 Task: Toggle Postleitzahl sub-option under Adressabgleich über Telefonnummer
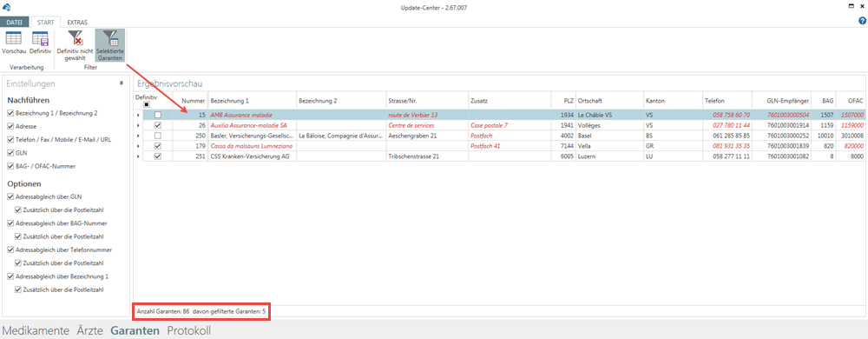pyautogui.click(x=18, y=263)
